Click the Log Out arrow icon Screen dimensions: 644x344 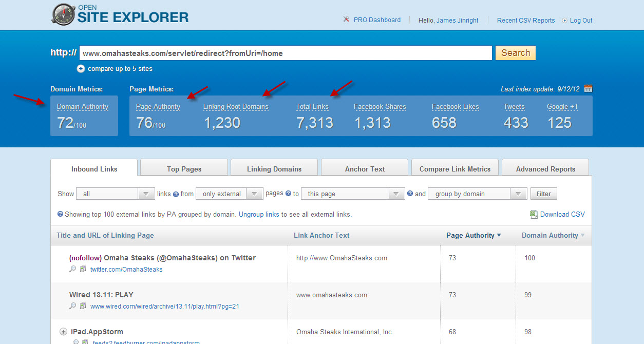pyautogui.click(x=565, y=21)
